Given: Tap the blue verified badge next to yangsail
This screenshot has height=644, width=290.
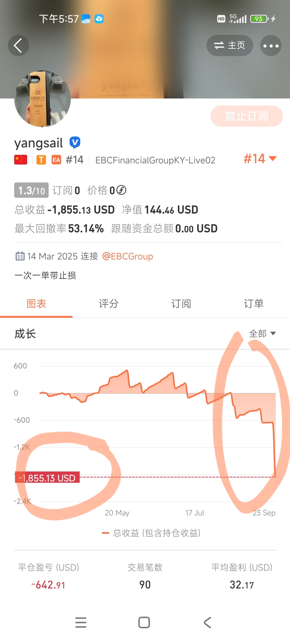Looking at the screenshot, I should point(75,142).
